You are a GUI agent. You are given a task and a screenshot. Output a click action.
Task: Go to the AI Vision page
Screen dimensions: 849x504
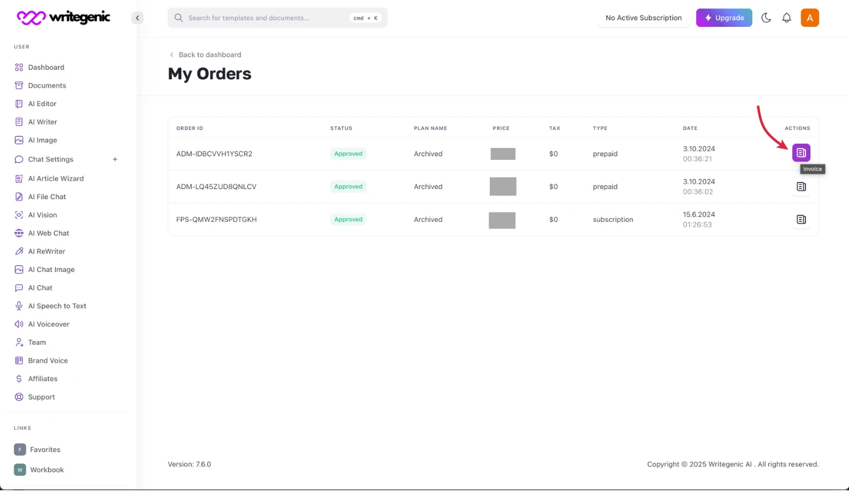tap(42, 215)
